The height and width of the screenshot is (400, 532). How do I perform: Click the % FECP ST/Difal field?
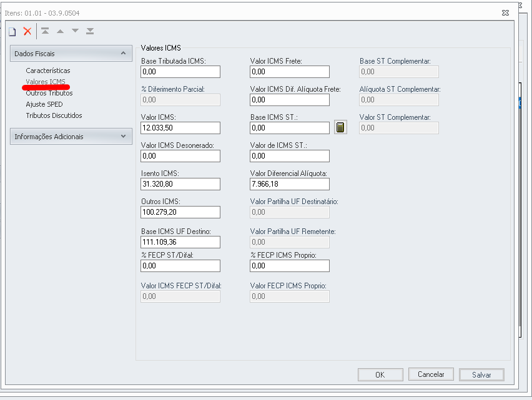[x=180, y=266]
